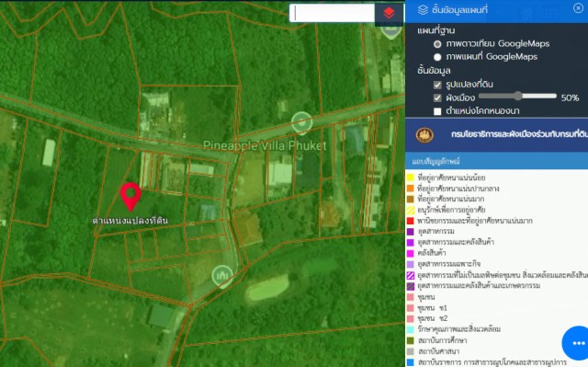This screenshot has width=588, height=367.
Task: Click the ตำแหน่งแปลงที่ดิน label under pin
Action: 130,220
